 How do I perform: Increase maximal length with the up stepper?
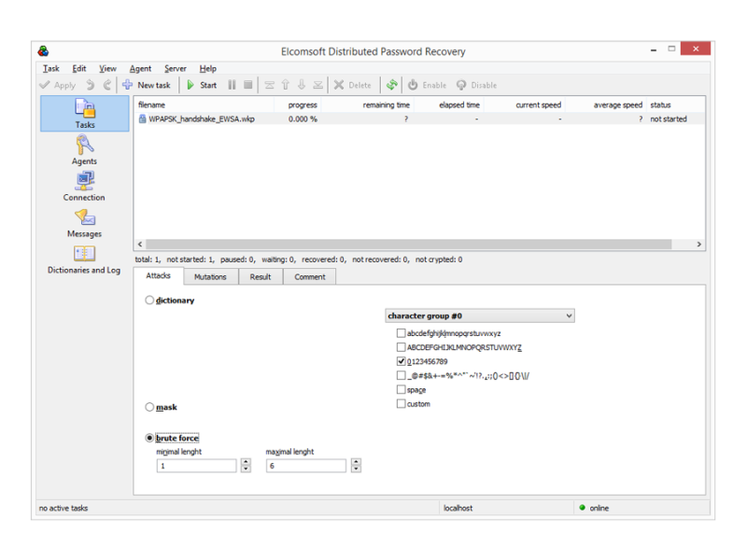click(x=356, y=461)
